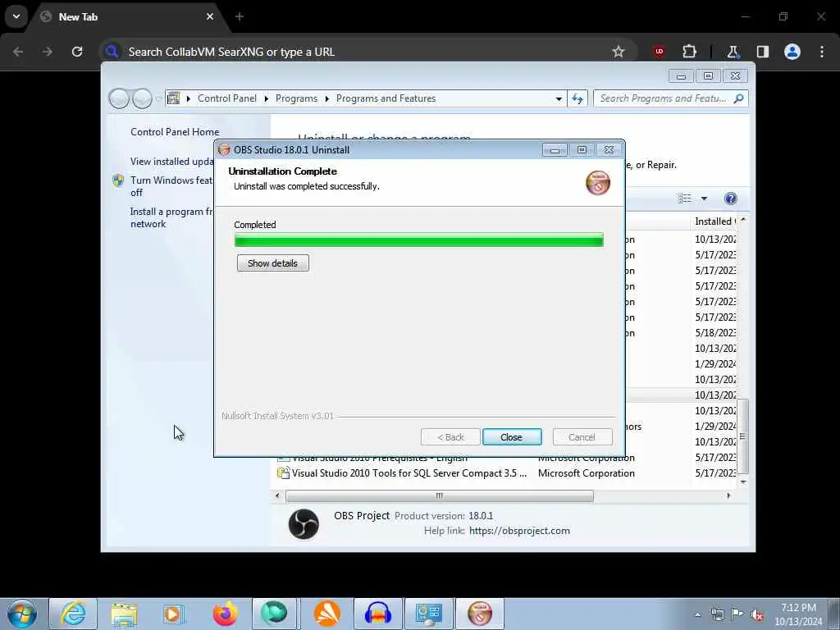Click the Chrome forward arrow
The height and width of the screenshot is (630, 840).
(48, 52)
